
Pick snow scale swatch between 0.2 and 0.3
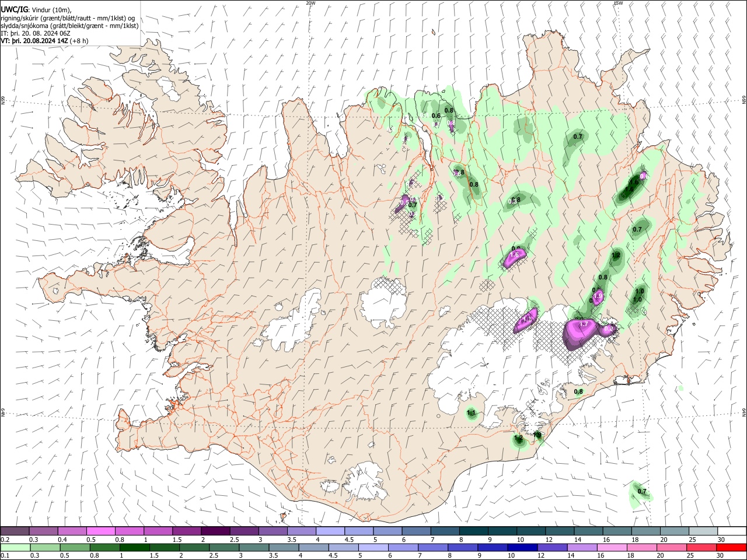point(15,531)
